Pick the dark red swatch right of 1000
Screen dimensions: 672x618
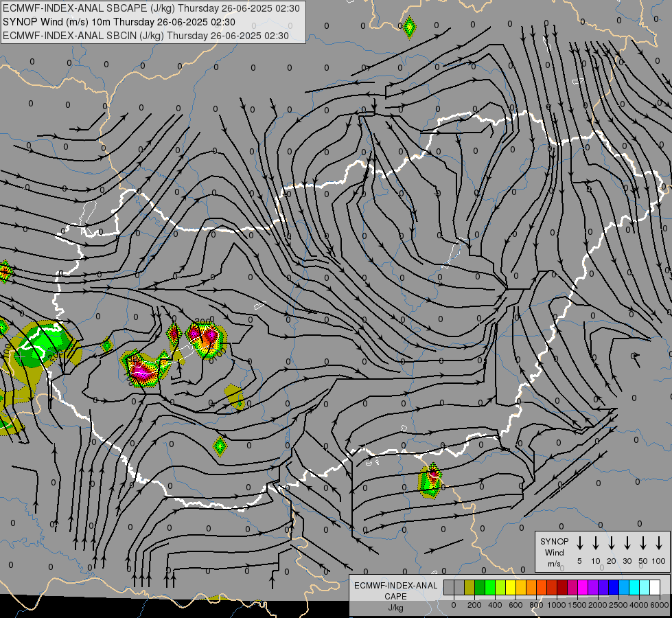point(562,587)
